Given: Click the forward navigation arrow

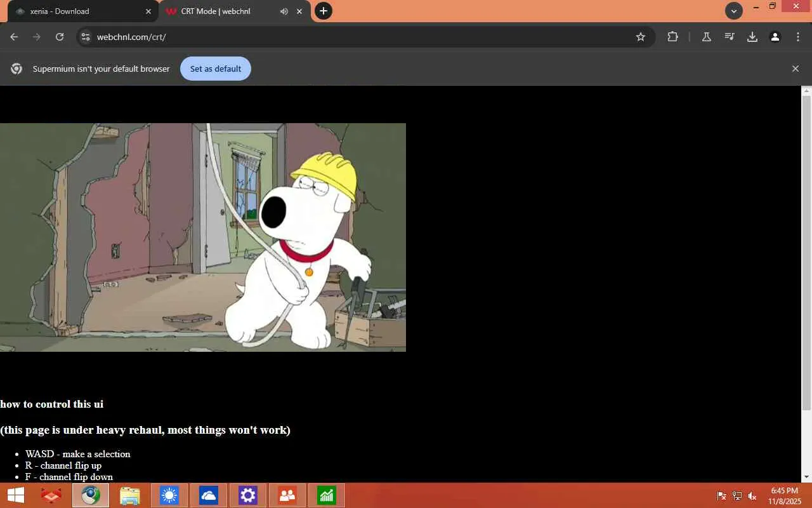Looking at the screenshot, I should 37,37.
